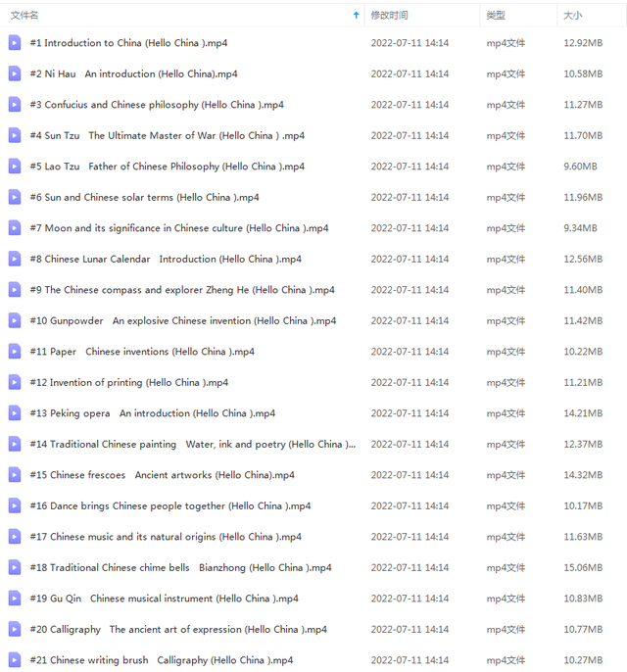Click icon next to #21 Chinese writing brush
Screen dimensions: 627x672
15,660
